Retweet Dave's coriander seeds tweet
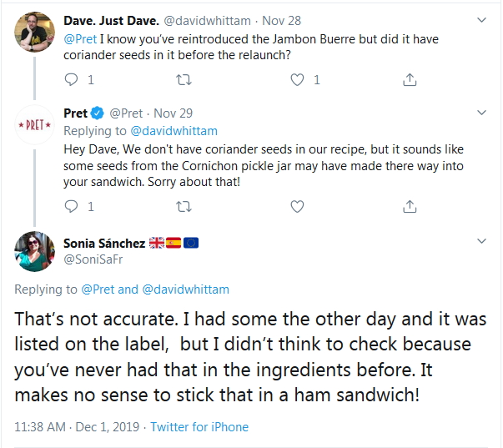 [x=184, y=80]
